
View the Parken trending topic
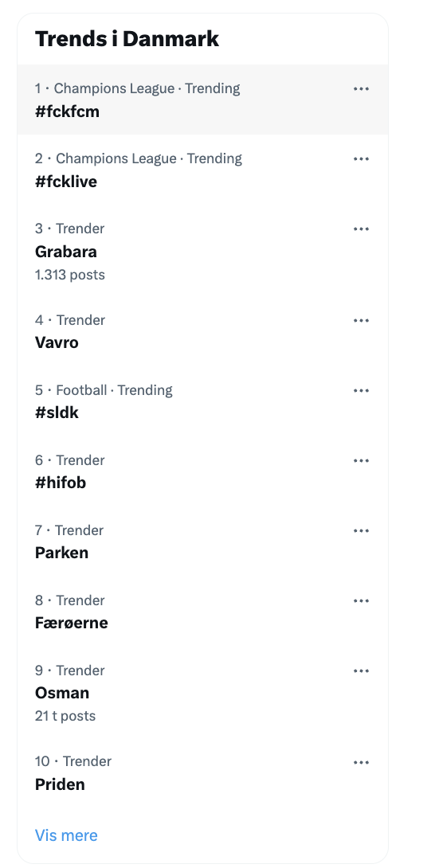[x=203, y=542]
